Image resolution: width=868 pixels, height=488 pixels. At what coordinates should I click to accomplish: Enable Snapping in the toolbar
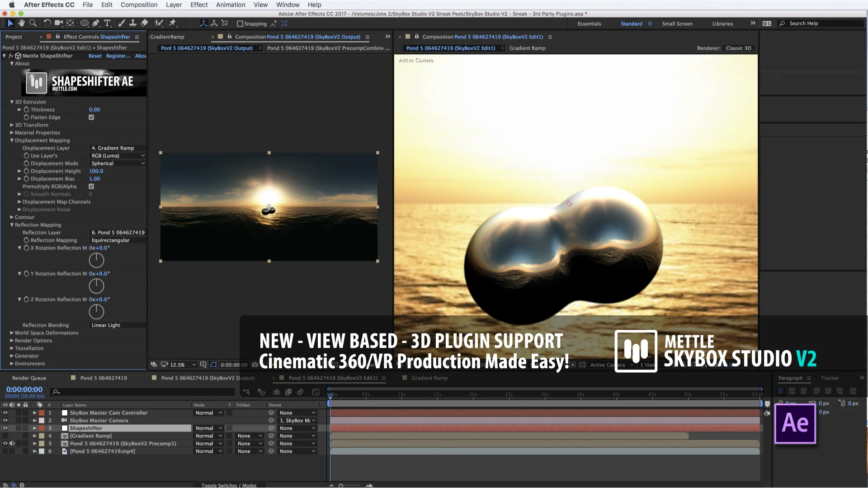pos(240,23)
